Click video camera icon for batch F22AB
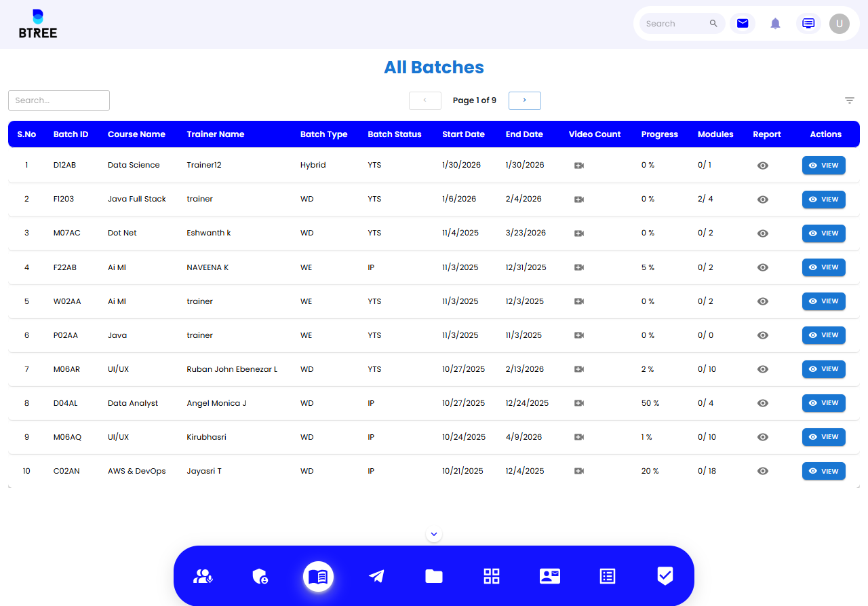The height and width of the screenshot is (606, 868). coord(578,267)
